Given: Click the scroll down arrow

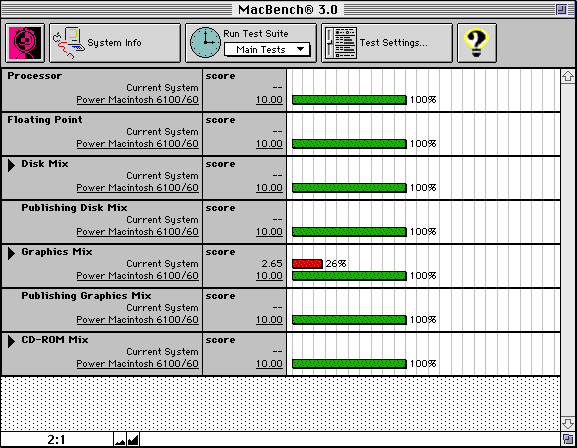Looking at the screenshot, I should point(568,423).
